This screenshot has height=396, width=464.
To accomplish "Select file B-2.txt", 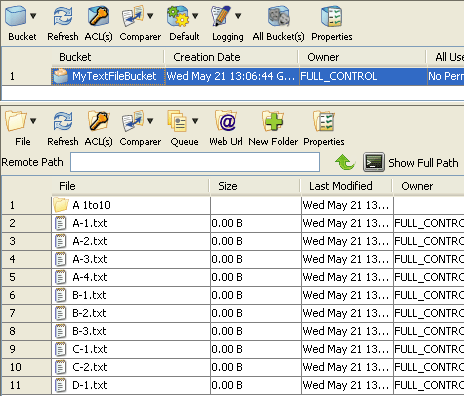I will pos(233,313).
